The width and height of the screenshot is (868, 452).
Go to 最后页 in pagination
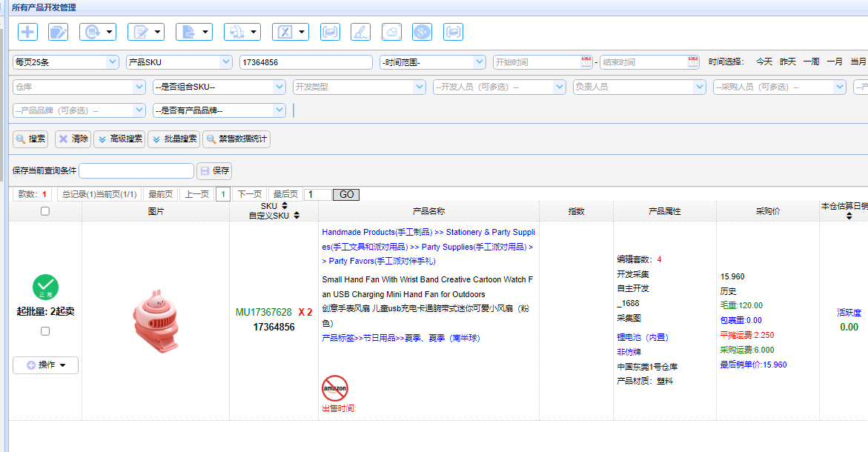[285, 194]
